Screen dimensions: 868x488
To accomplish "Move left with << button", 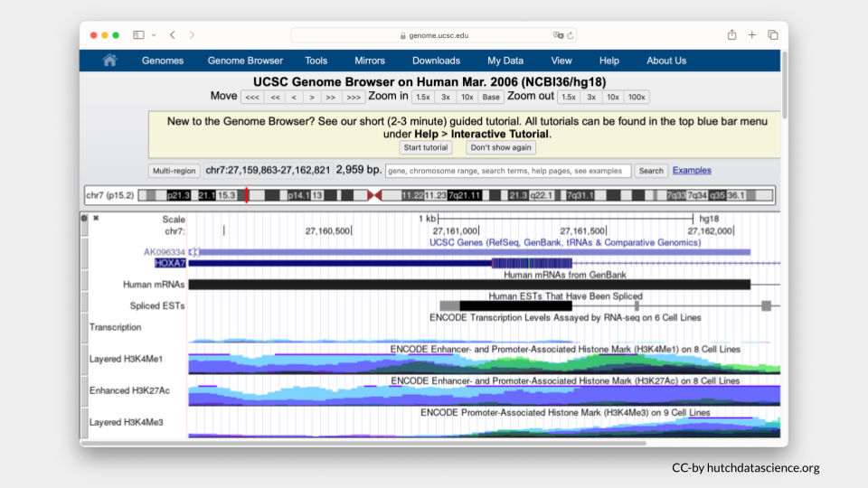I will click(275, 97).
